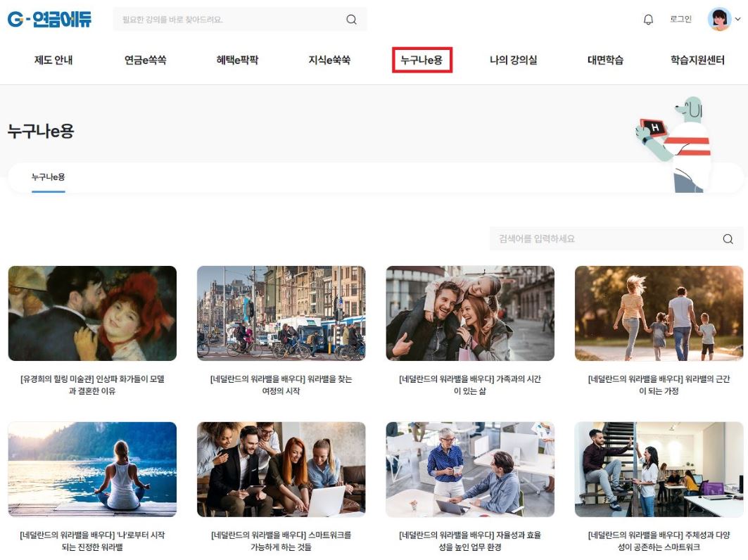Click the user profile avatar
The width and height of the screenshot is (748, 560).
coord(719,20)
